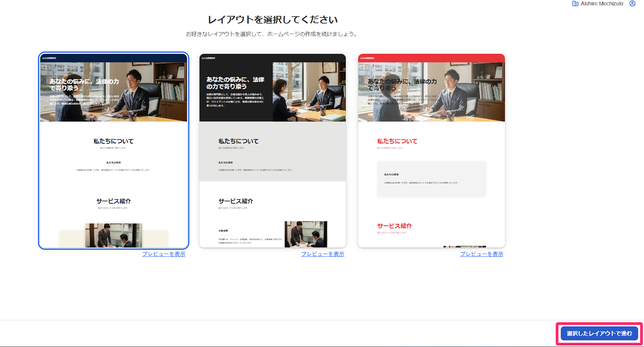This screenshot has width=644, height=347.
Task: Click the beige service card image in first layout
Action: click(114, 235)
